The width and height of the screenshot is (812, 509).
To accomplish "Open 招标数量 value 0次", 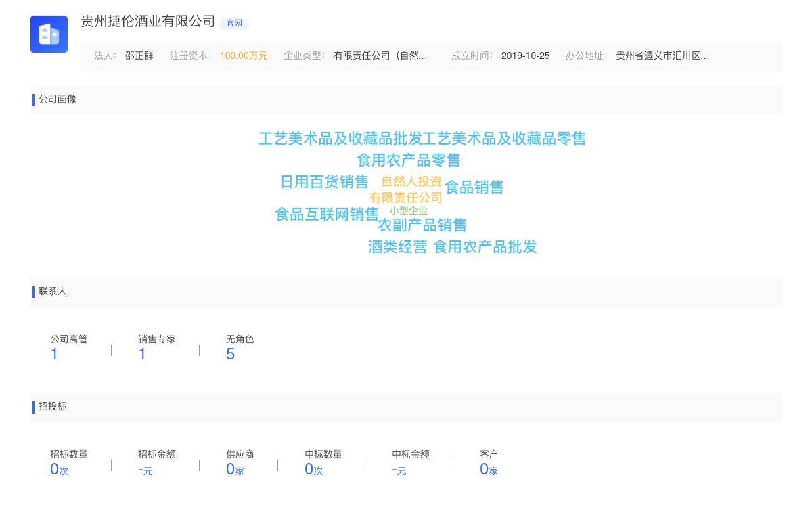I will pyautogui.click(x=60, y=469).
